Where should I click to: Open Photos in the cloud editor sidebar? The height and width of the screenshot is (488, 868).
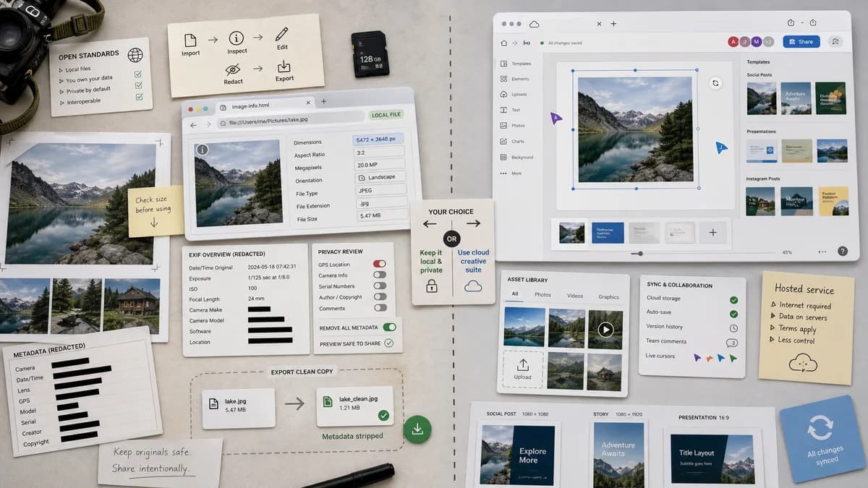tap(513, 126)
